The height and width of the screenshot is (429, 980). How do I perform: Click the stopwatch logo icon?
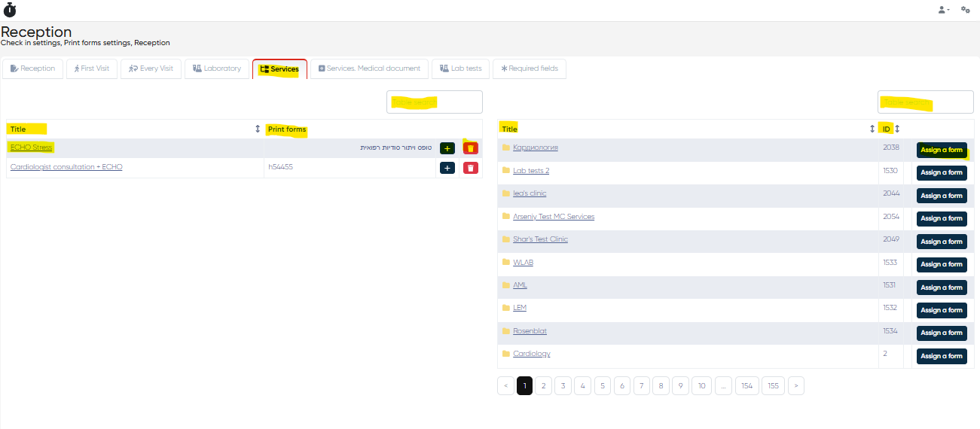[10, 10]
